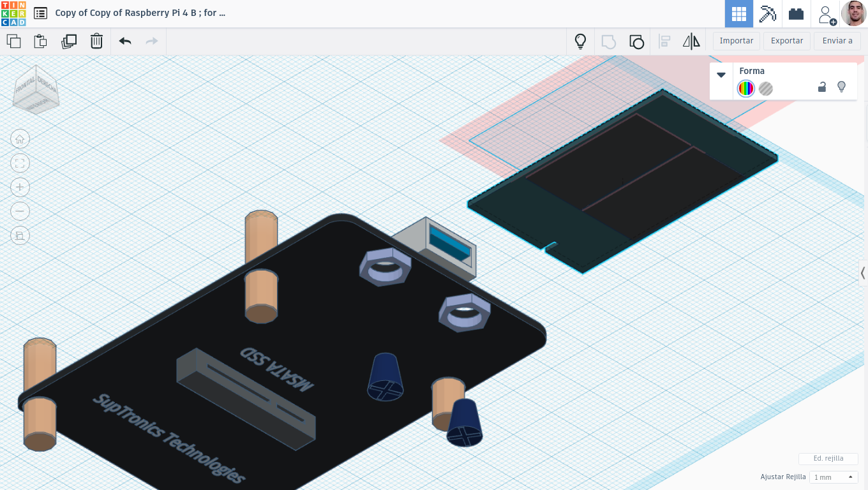Zoom in with plus button
The height and width of the screenshot is (490, 868).
pos(20,187)
